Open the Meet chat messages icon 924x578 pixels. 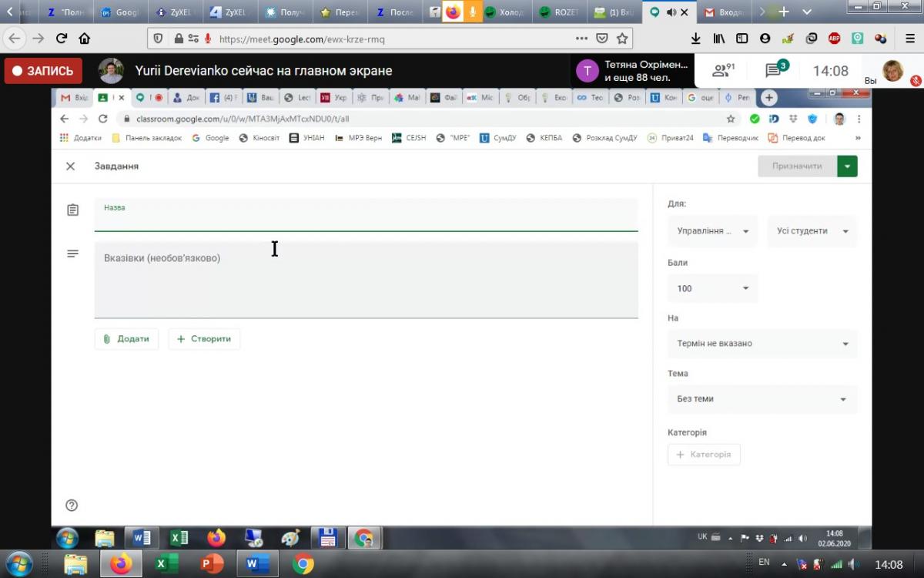(x=774, y=71)
